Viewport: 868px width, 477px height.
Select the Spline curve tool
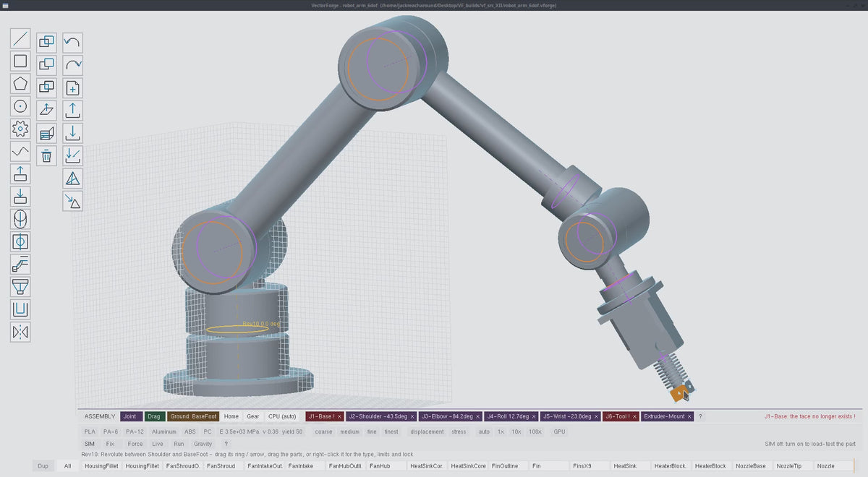21,151
